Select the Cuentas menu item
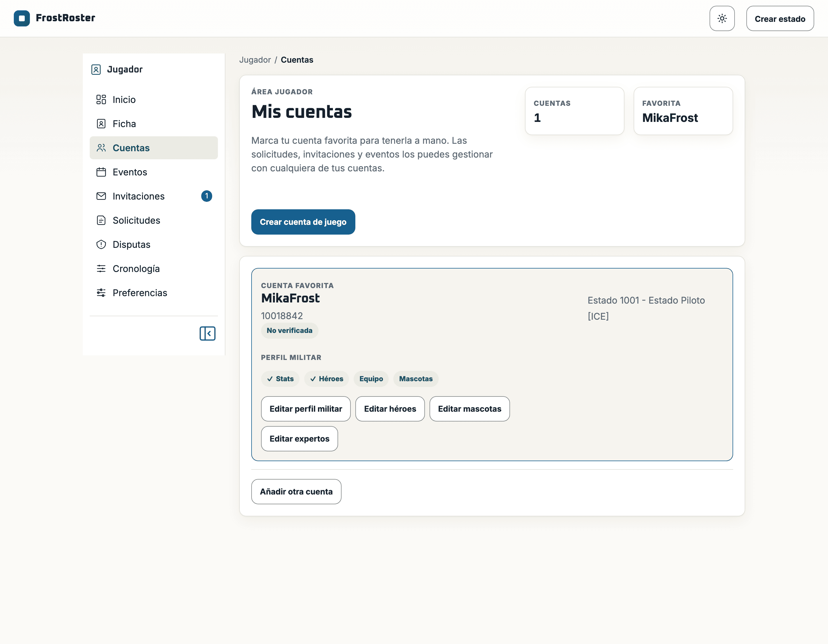 154,148
